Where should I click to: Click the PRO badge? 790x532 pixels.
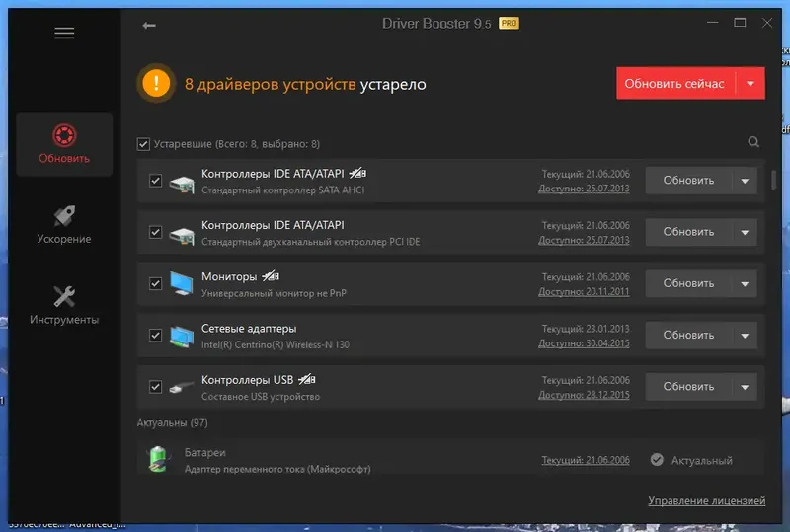pyautogui.click(x=509, y=23)
